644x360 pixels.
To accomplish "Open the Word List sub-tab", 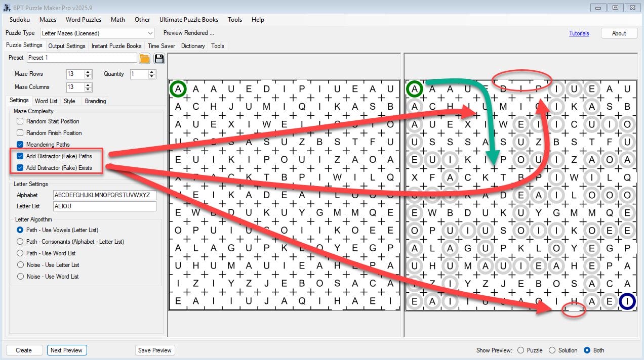I will [46, 101].
